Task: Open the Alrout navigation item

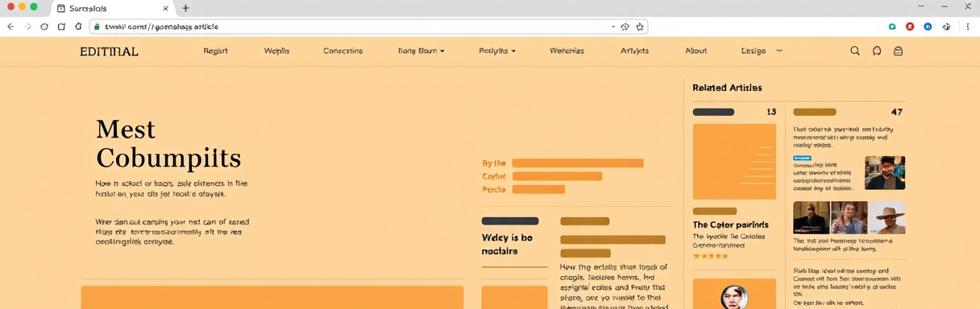Action: click(696, 51)
